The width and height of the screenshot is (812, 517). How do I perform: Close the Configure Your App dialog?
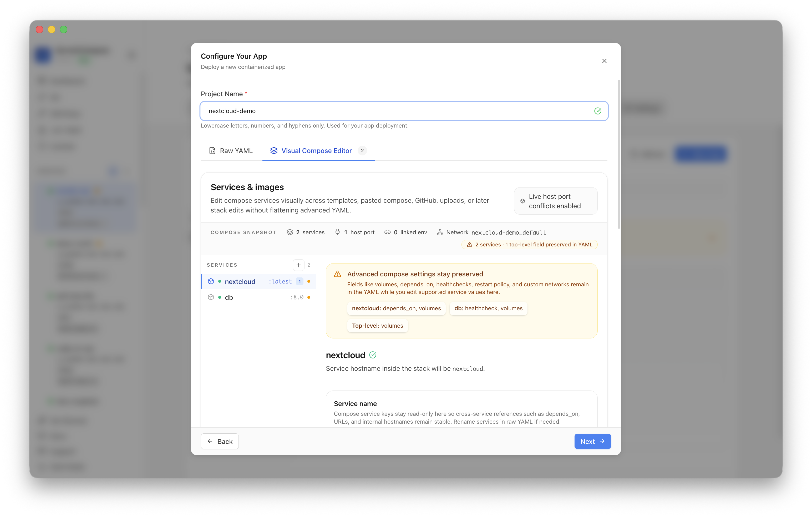pyautogui.click(x=604, y=61)
